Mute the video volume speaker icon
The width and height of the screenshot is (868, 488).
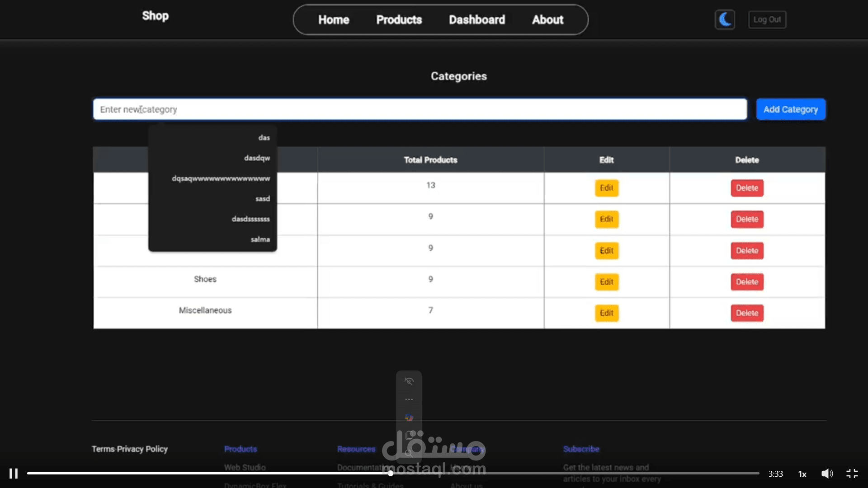tap(827, 474)
